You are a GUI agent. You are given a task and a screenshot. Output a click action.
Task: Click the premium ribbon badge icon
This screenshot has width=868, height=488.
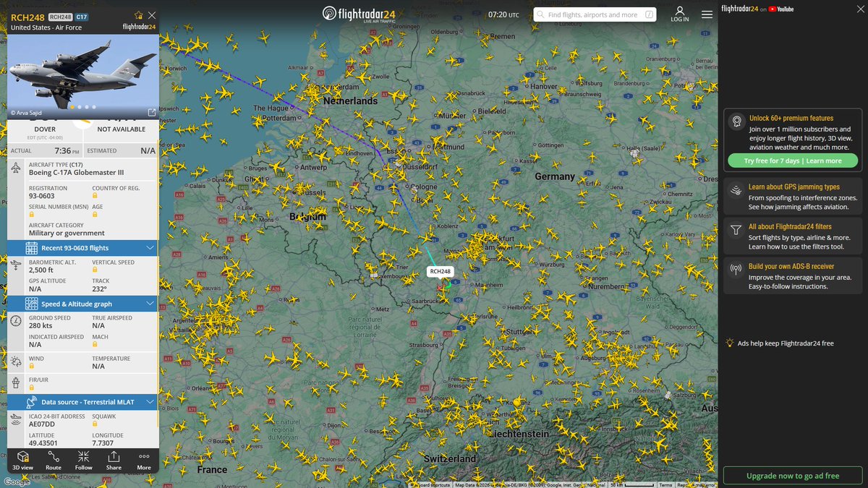pos(736,121)
